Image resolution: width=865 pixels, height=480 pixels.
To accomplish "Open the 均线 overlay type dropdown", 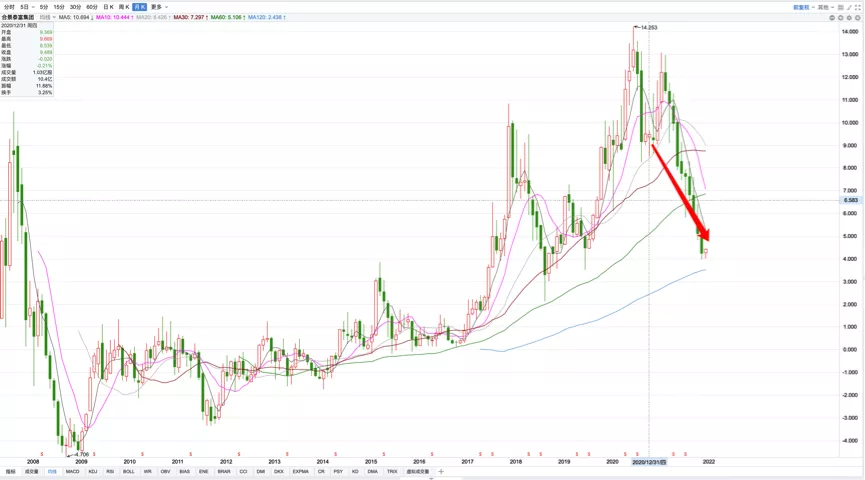I will coord(47,18).
